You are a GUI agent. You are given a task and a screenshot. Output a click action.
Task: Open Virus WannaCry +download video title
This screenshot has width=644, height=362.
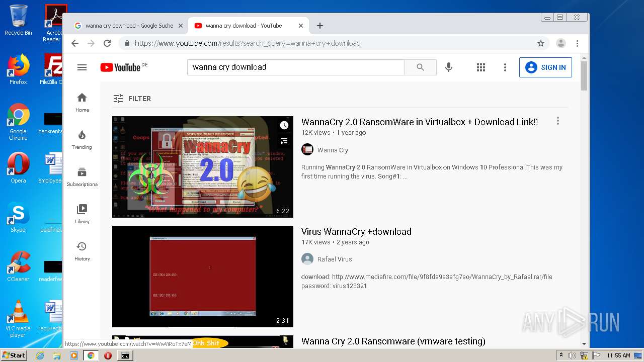[356, 231]
